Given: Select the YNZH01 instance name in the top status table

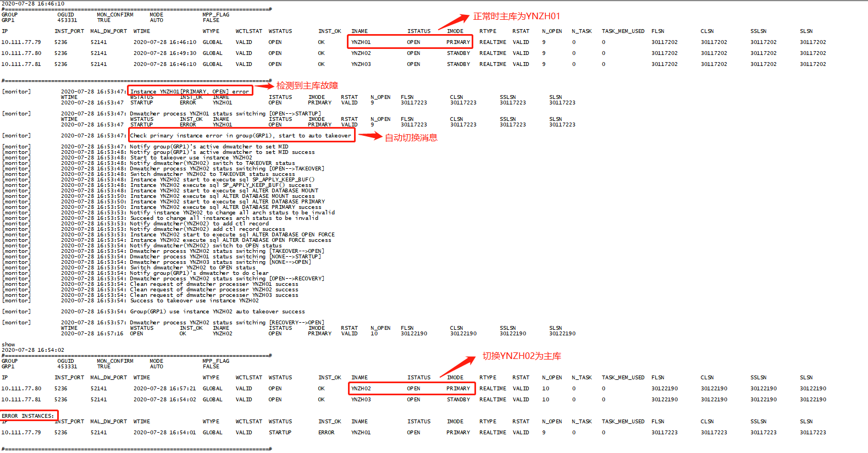Looking at the screenshot, I should coord(361,42).
